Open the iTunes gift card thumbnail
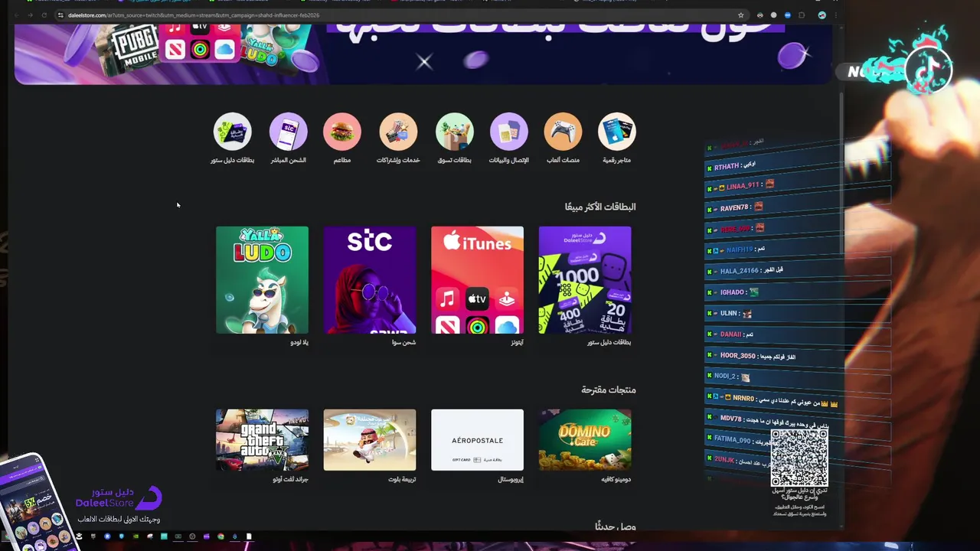This screenshot has height=551, width=980. (477, 280)
